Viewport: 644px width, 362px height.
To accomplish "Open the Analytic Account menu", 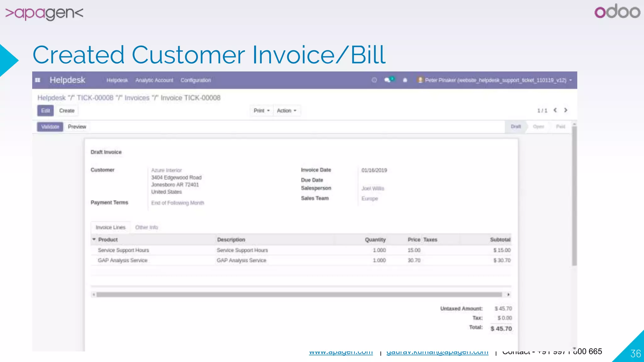I will pyautogui.click(x=154, y=80).
